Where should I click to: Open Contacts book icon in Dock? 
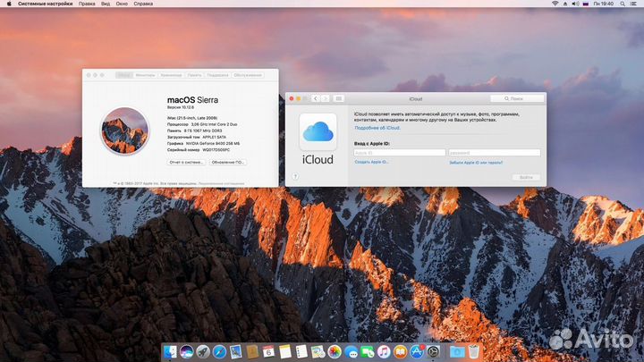[252, 352]
